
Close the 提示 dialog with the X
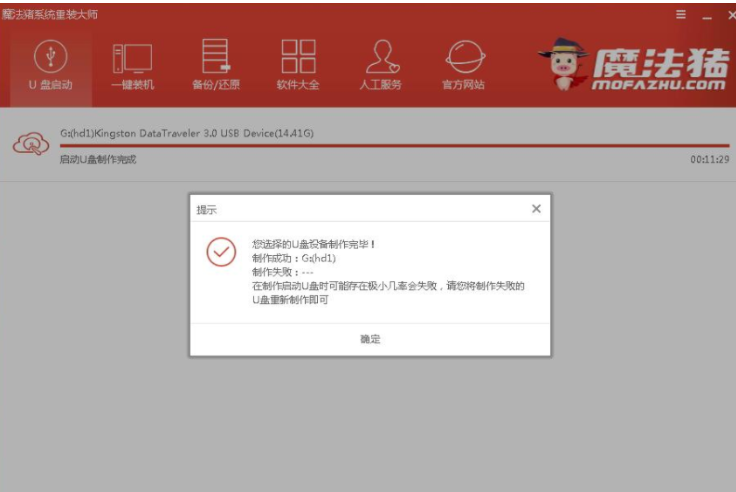(536, 209)
